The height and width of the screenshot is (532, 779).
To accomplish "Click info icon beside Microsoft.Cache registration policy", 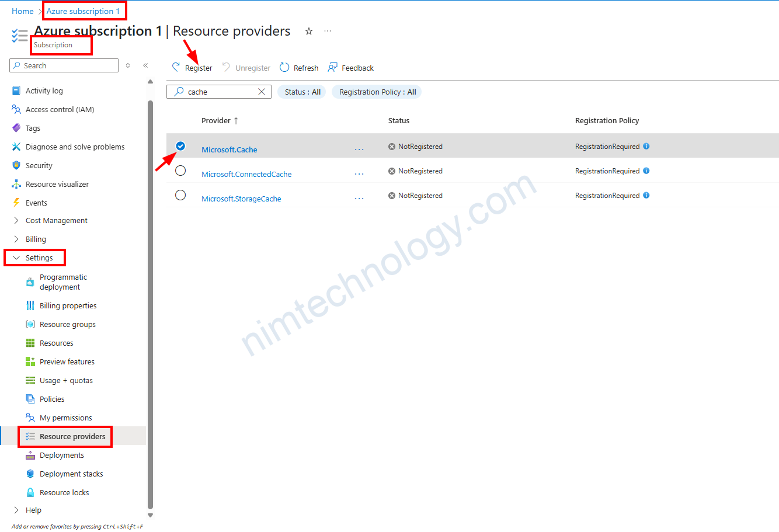I will click(646, 147).
